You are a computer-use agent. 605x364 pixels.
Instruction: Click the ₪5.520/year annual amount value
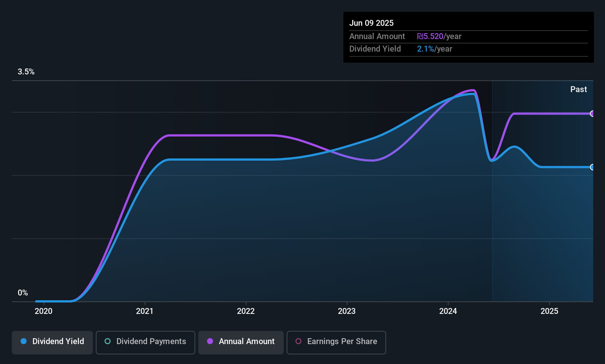click(439, 36)
